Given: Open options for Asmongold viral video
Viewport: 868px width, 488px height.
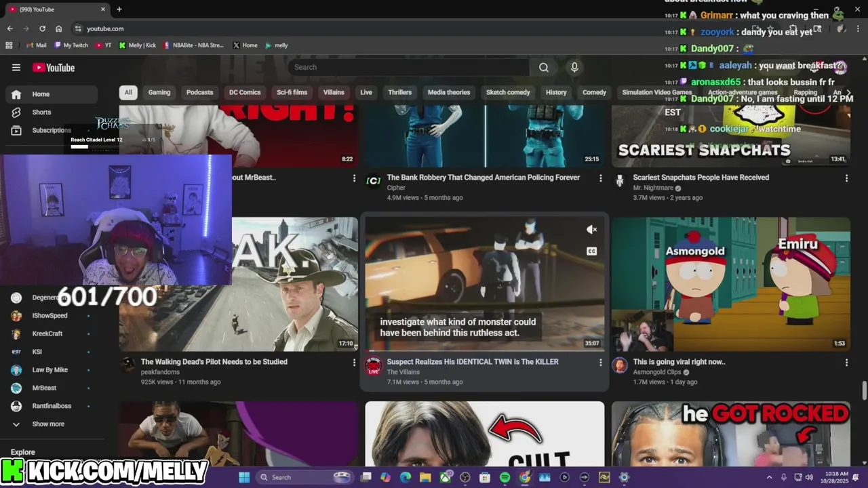Looking at the screenshot, I should tap(846, 363).
